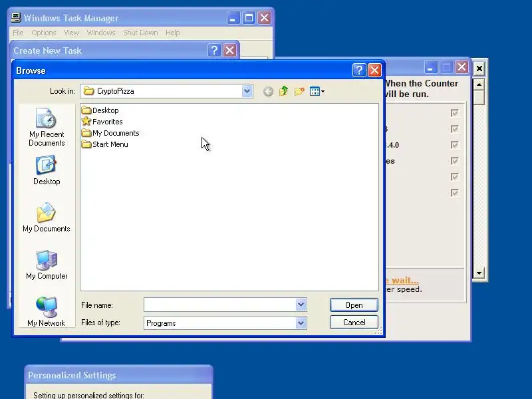This screenshot has width=532, height=399.
Task: Expand the Look in CryptoPizza dropdown
Action: click(x=247, y=91)
